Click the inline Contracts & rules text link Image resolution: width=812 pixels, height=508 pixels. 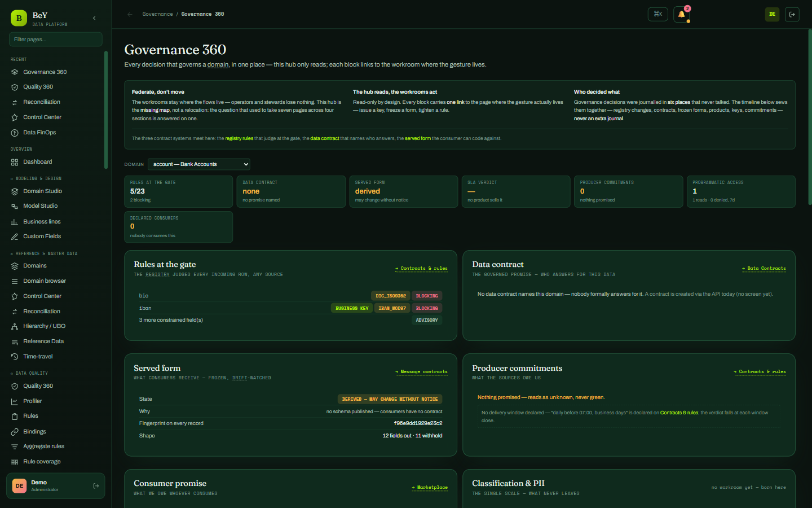(x=679, y=413)
